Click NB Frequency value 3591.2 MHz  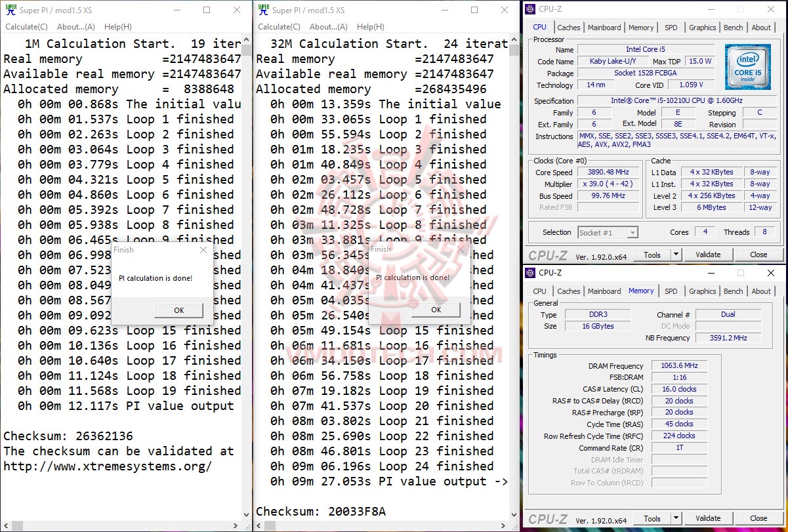pos(729,338)
